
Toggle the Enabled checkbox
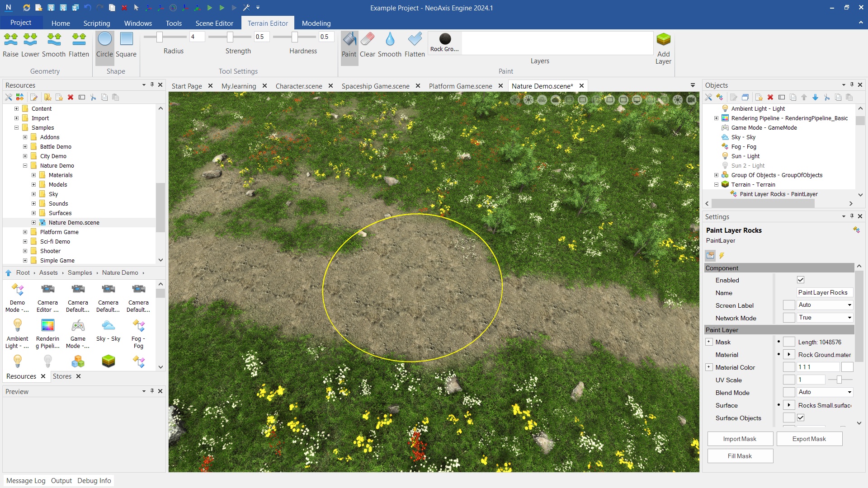coord(801,280)
